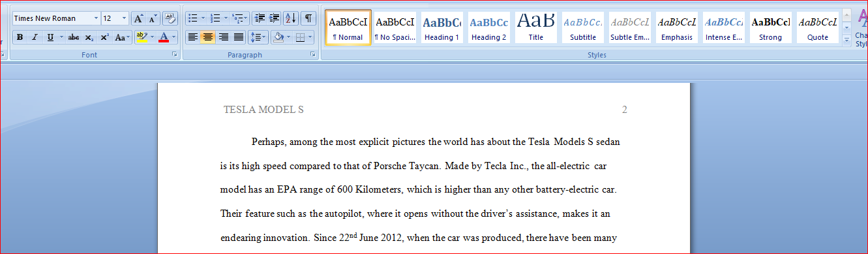
Task: Click page number 2 in header
Action: coord(625,110)
